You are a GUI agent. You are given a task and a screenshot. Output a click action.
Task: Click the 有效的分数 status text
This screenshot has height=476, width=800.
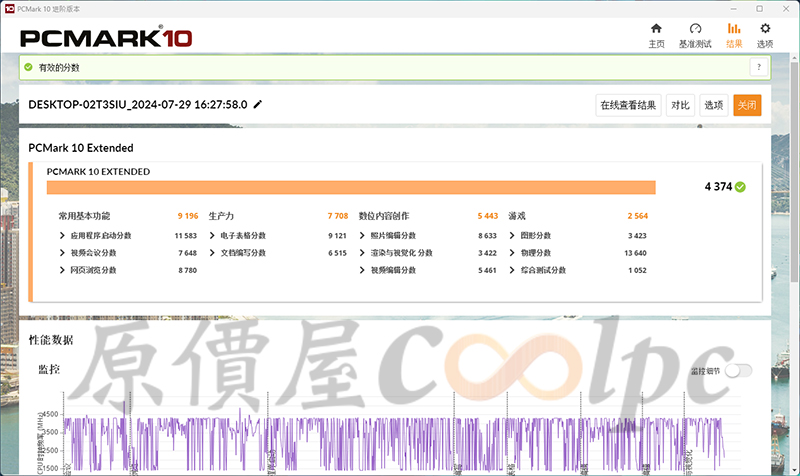tap(59, 67)
